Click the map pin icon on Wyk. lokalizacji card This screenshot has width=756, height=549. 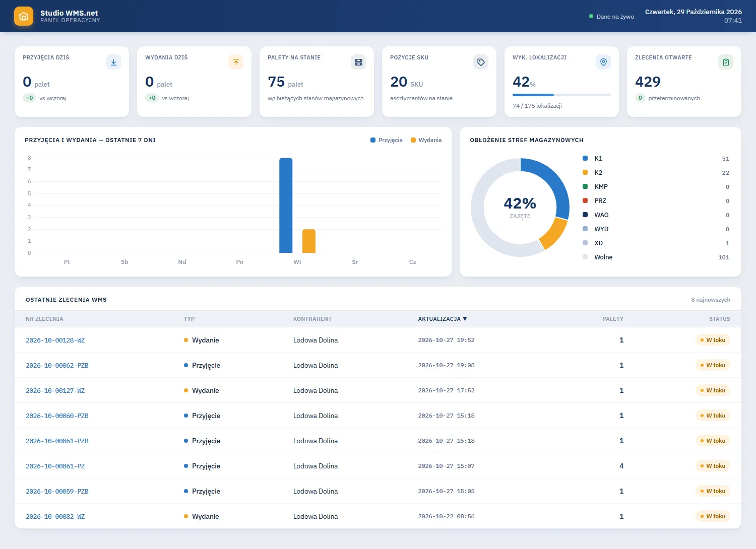pos(603,62)
